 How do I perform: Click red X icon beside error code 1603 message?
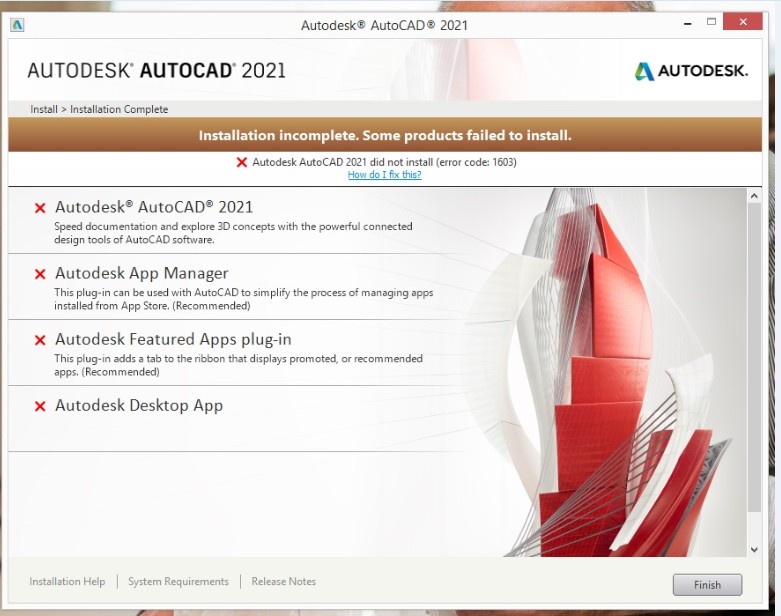pos(242,162)
